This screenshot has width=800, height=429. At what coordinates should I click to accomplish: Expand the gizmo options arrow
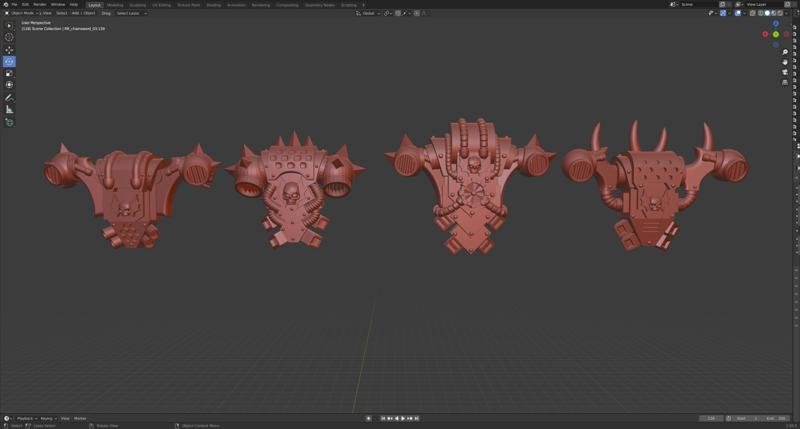730,13
